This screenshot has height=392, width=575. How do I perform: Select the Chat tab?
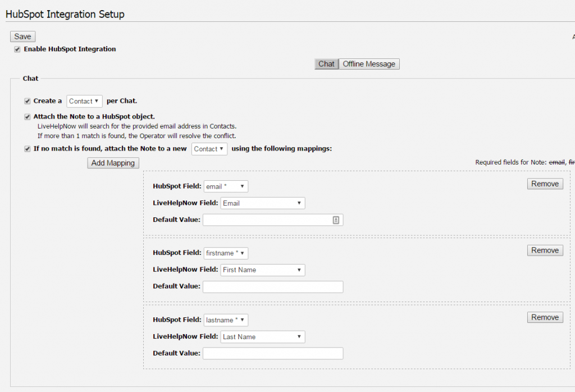(326, 64)
